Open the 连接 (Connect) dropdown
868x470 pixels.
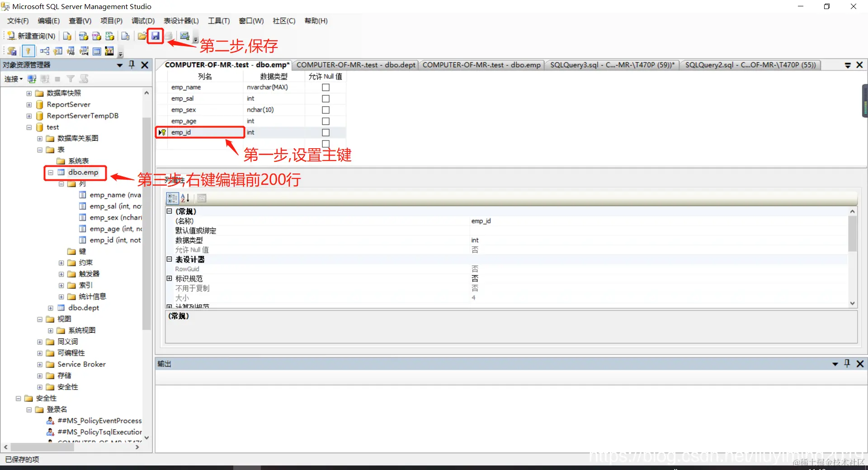(14, 79)
